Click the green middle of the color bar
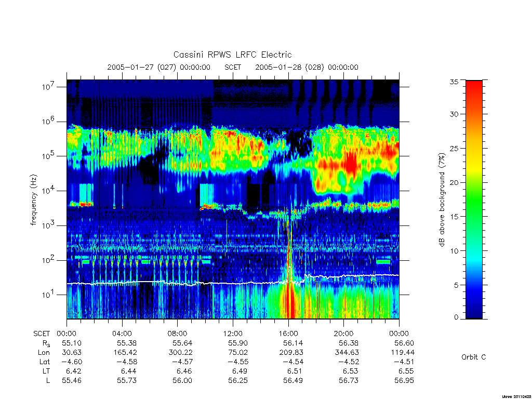Image resolution: width=532 pixels, height=399 pixels. tap(474, 199)
